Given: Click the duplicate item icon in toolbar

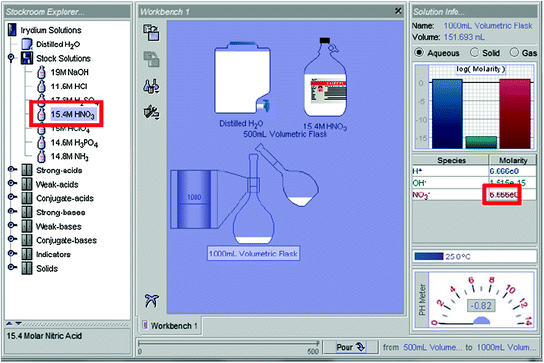Looking at the screenshot, I should [152, 59].
